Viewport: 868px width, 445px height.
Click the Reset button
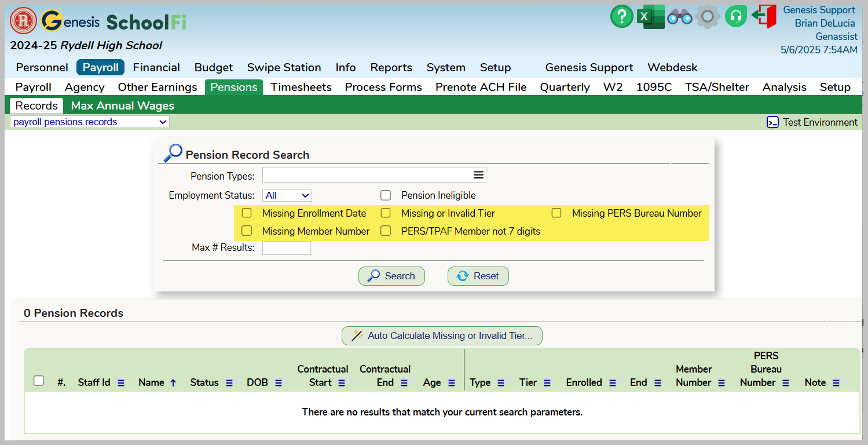(x=478, y=276)
